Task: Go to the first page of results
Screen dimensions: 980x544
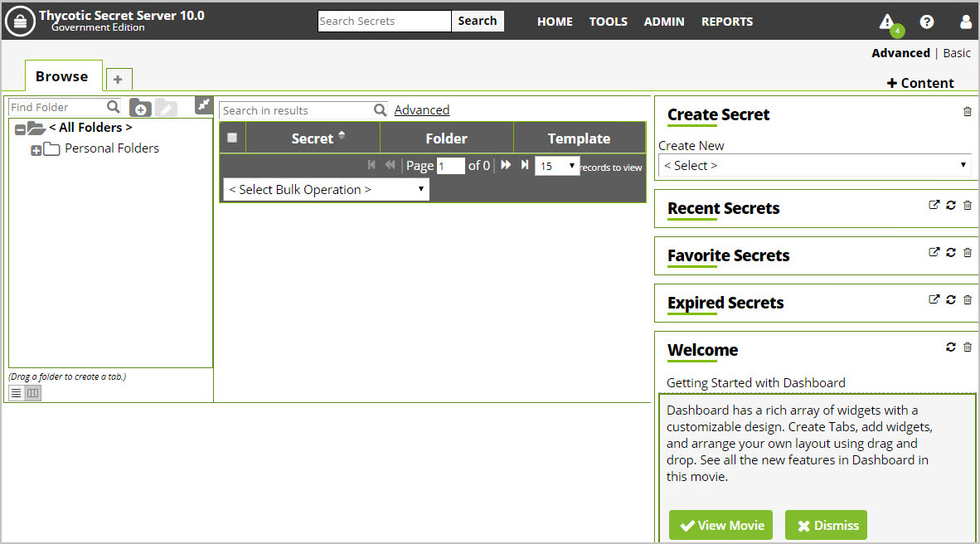Action: coord(372,164)
